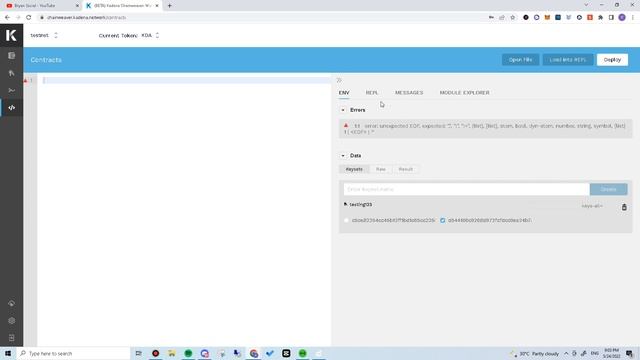
Task: Select the Contracts code icon in sidebar
Action: click(x=11, y=108)
